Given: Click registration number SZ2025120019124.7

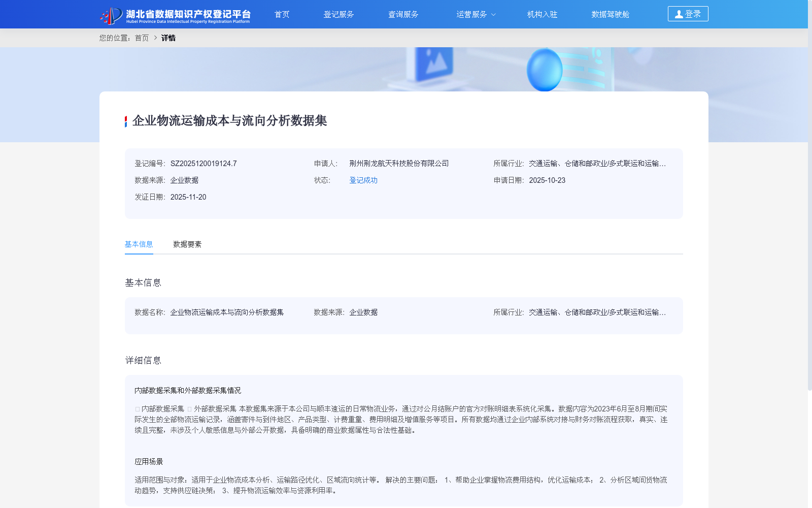Looking at the screenshot, I should [x=204, y=164].
